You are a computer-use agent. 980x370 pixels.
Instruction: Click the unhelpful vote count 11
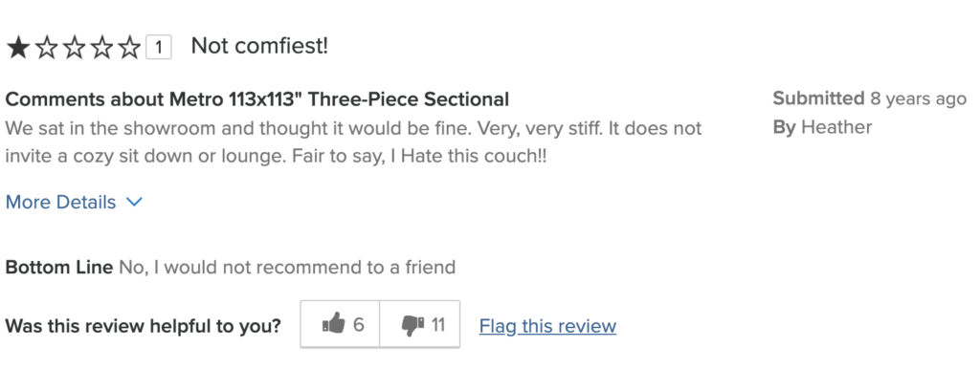(437, 324)
